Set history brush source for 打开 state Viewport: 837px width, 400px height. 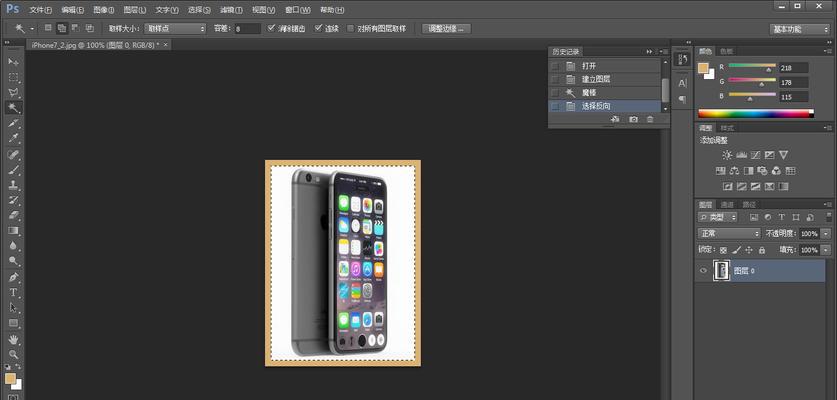click(x=555, y=66)
